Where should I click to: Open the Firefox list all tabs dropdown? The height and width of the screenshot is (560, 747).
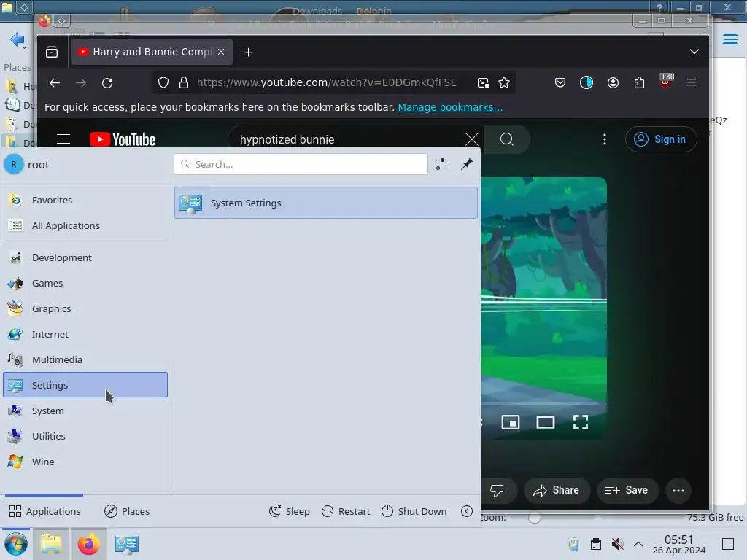[x=694, y=52]
